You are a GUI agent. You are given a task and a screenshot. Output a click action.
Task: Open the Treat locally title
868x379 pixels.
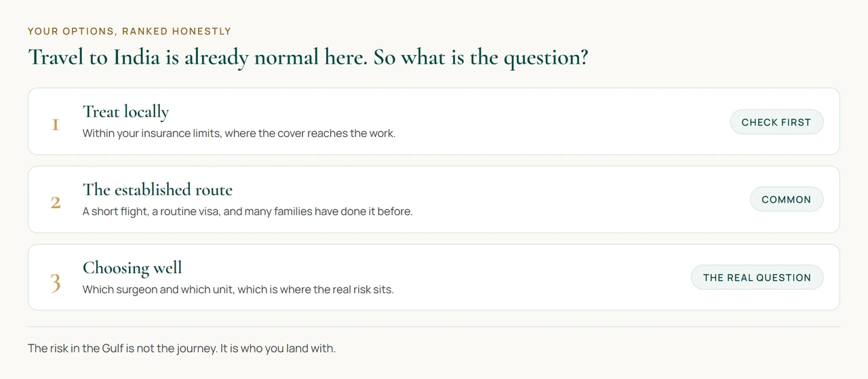[x=125, y=113]
